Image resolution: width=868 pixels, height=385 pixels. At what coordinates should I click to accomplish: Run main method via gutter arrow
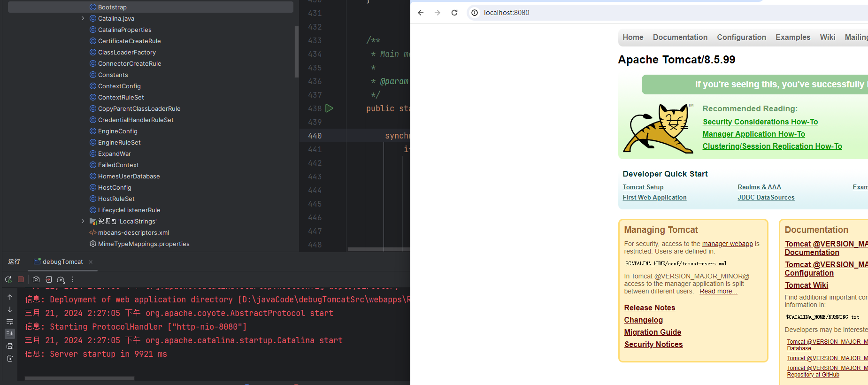click(x=330, y=108)
